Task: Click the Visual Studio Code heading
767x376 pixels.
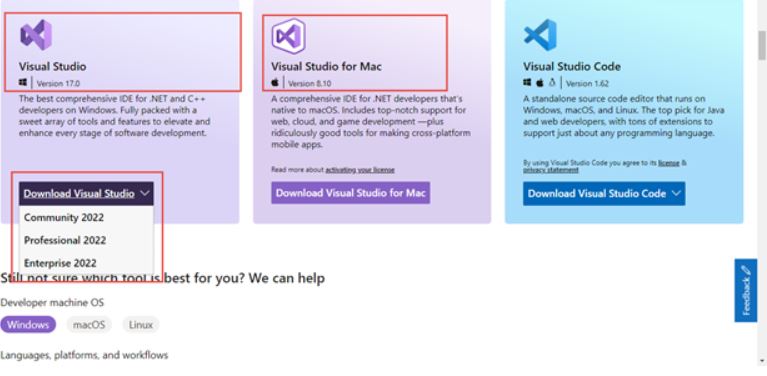Action: [x=572, y=66]
